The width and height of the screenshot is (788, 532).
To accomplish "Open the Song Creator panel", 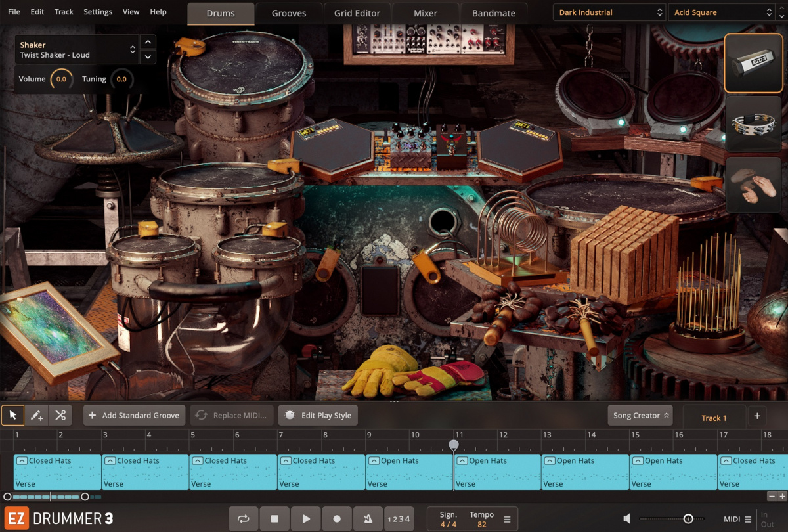I will pos(640,415).
